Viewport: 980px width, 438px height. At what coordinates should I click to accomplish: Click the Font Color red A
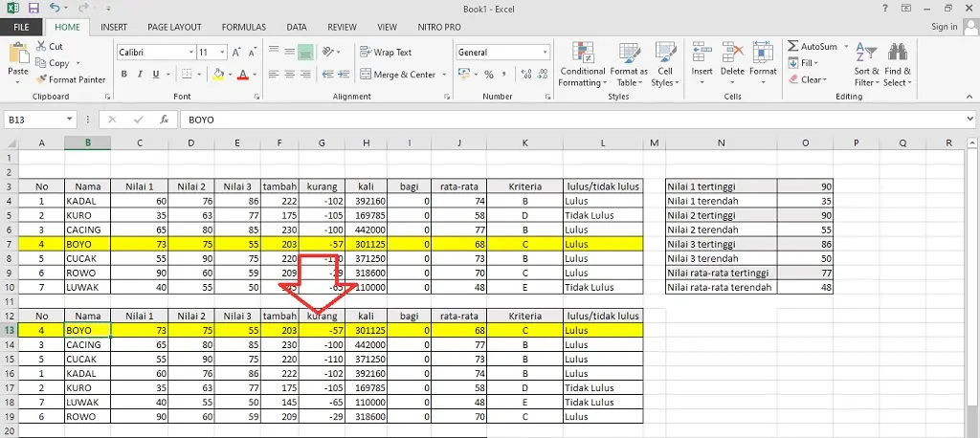[x=242, y=75]
